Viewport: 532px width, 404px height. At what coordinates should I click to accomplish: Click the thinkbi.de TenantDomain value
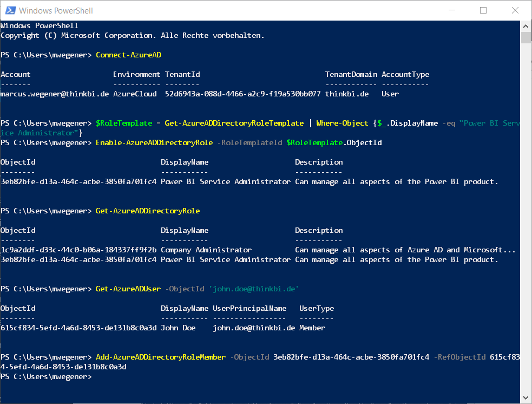click(347, 94)
